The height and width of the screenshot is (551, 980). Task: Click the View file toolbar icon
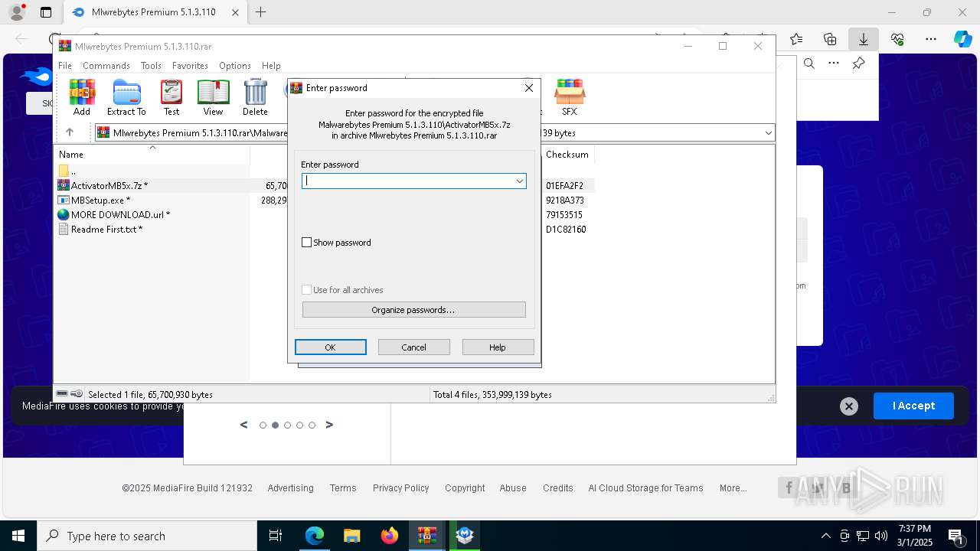tap(213, 97)
